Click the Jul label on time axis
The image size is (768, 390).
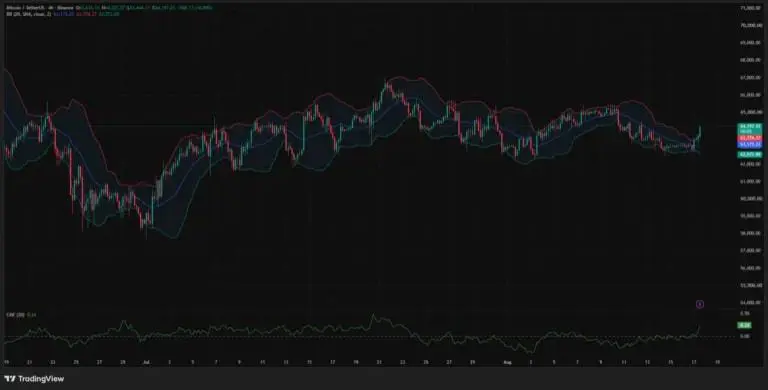click(146, 362)
